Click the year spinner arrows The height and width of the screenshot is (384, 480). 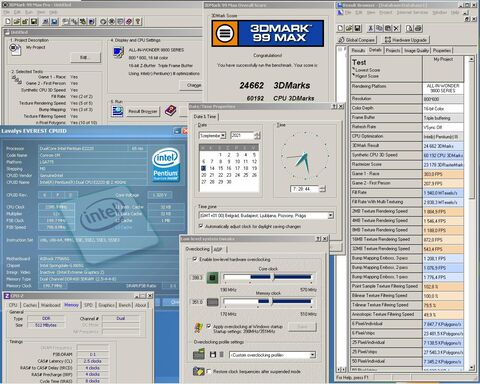pos(257,135)
